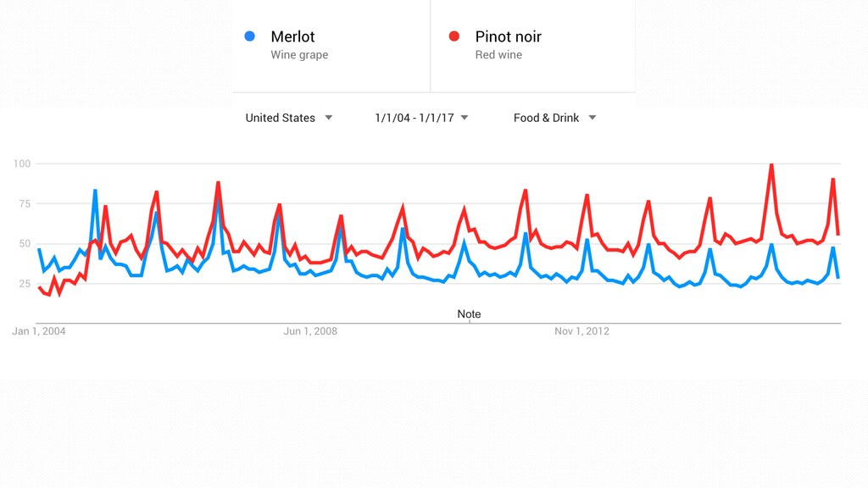Click the arrow beside United States

coord(328,118)
